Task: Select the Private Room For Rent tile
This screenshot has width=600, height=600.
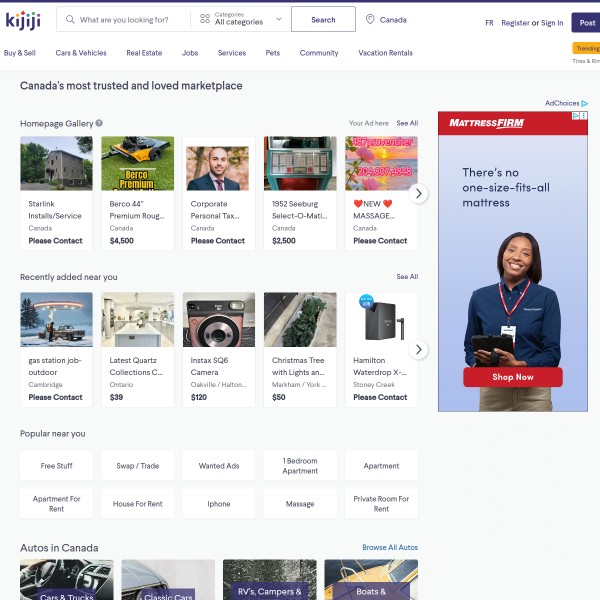Action: [x=381, y=504]
